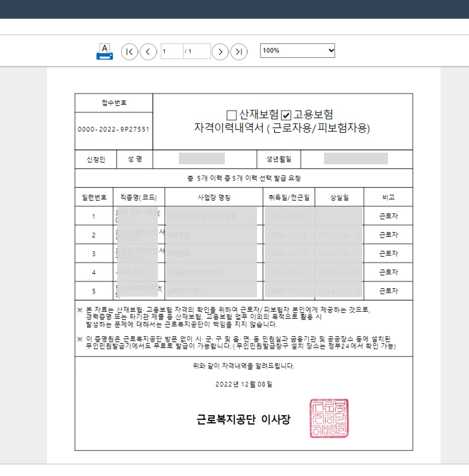Click 근로자 in row 2
The width and height of the screenshot is (469, 476).
(x=388, y=235)
